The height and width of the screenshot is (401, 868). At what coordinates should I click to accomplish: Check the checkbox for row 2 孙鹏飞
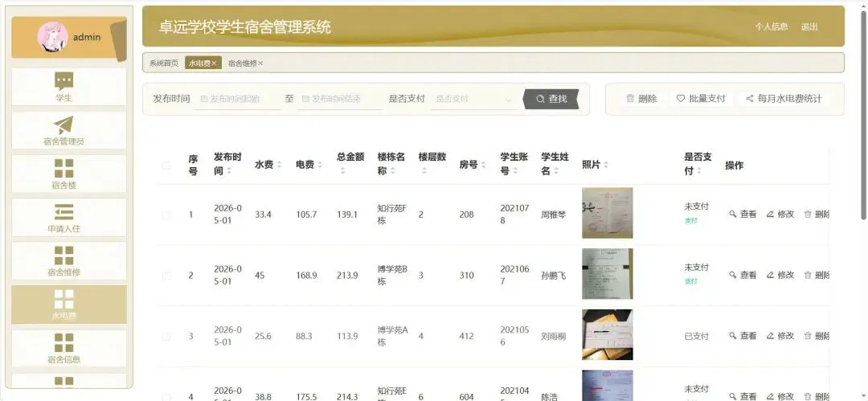tap(166, 276)
